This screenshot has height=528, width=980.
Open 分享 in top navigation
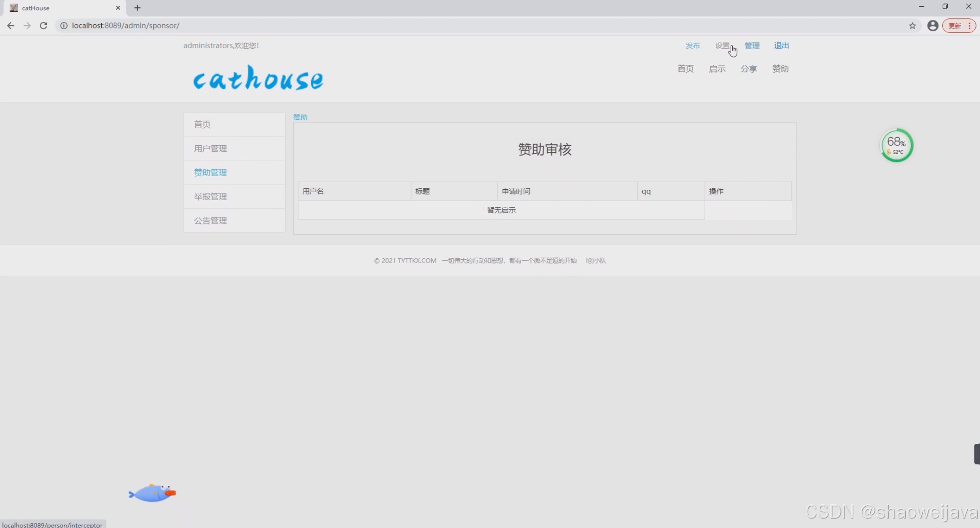749,69
